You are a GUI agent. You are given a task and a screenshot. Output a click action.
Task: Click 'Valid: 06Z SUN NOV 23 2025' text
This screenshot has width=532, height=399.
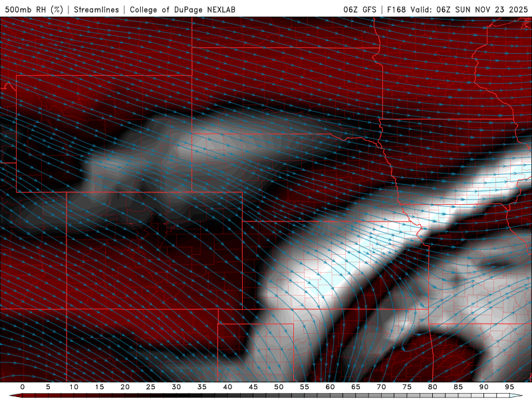click(469, 9)
